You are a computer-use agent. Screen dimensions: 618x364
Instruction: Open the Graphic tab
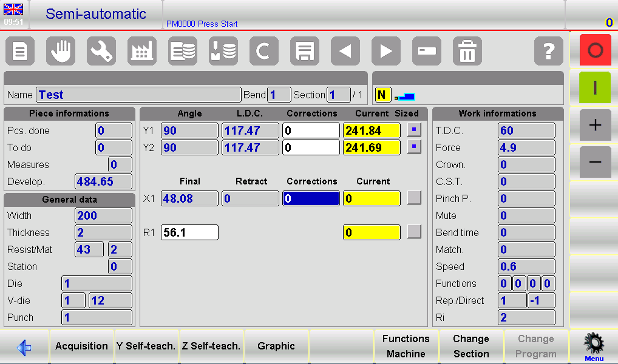[x=276, y=346]
